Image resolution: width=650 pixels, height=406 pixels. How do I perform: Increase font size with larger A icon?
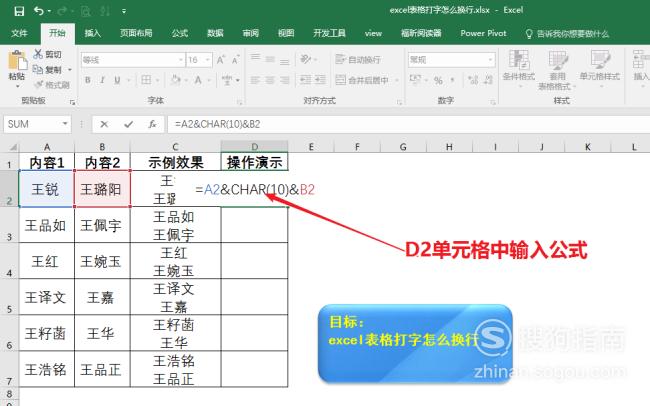[x=221, y=60]
